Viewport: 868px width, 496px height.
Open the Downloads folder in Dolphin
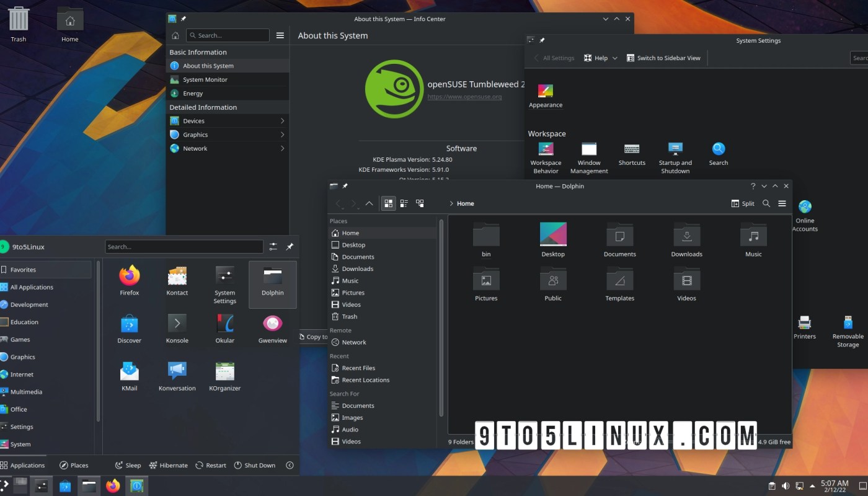tap(687, 240)
